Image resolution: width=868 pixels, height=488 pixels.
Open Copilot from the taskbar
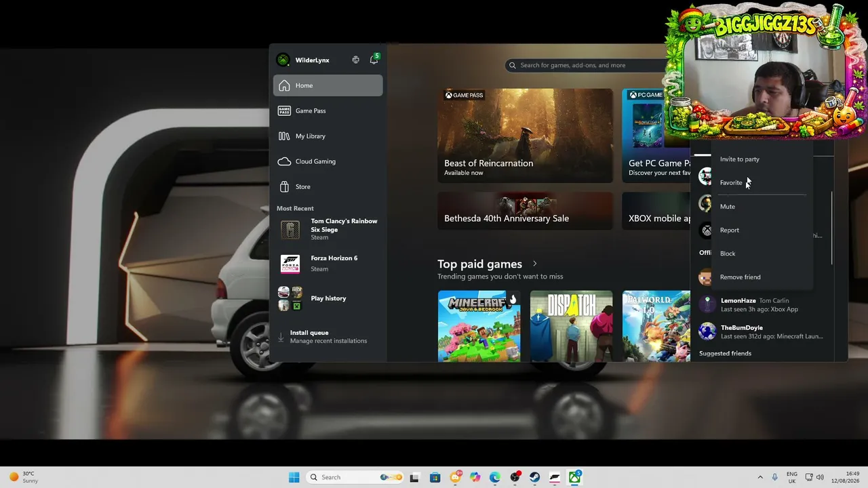[x=475, y=477]
